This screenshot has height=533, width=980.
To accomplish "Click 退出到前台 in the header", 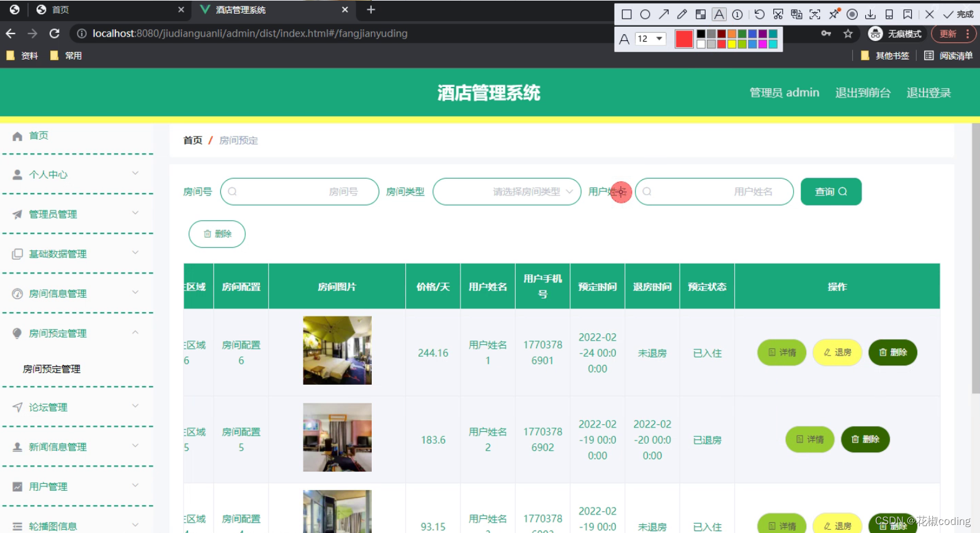I will pyautogui.click(x=863, y=92).
